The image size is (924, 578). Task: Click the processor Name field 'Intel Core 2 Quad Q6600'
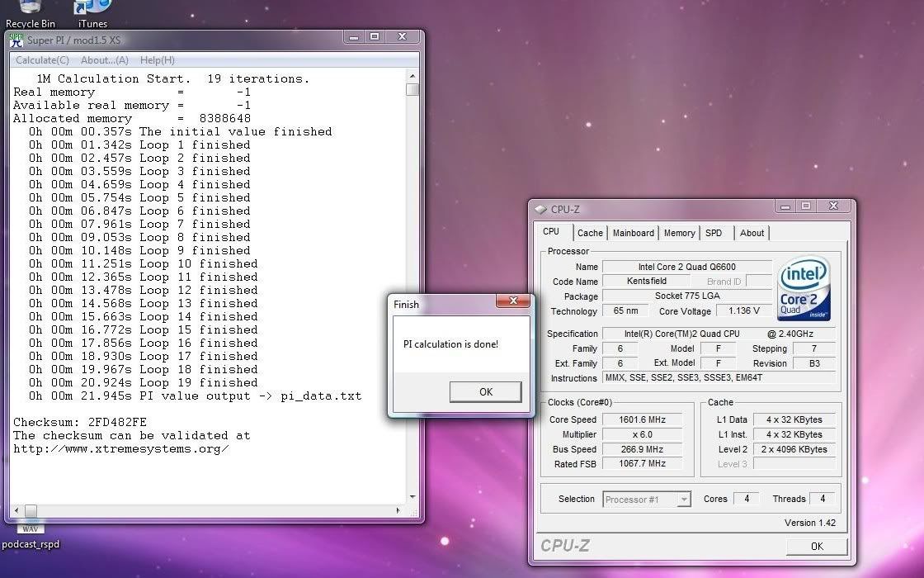coord(686,267)
